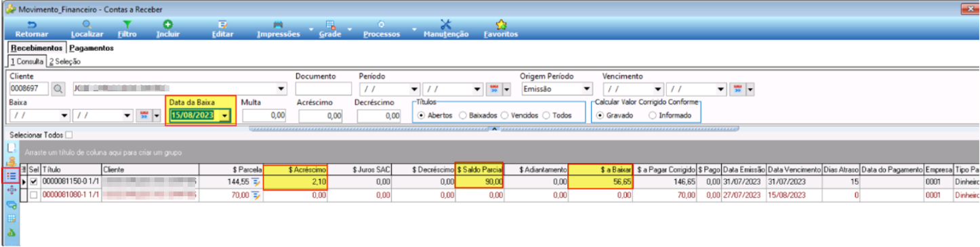Toggle the Selecionar Todos checkbox

click(x=68, y=135)
